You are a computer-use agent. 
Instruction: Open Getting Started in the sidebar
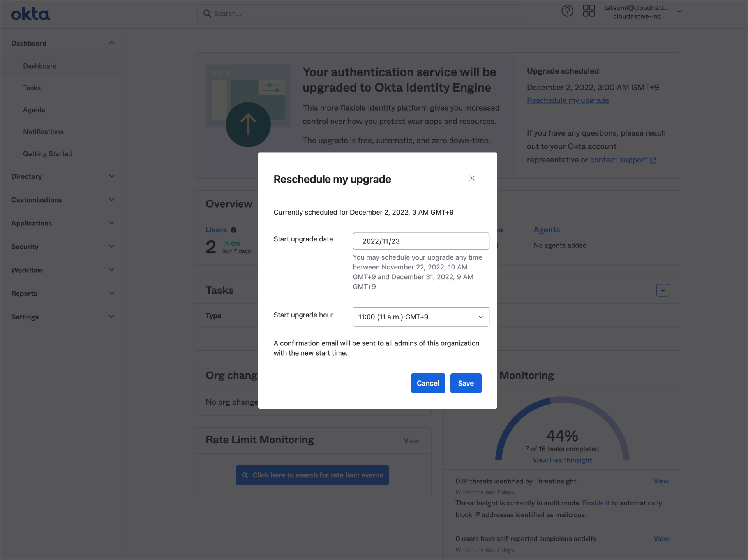(x=48, y=153)
